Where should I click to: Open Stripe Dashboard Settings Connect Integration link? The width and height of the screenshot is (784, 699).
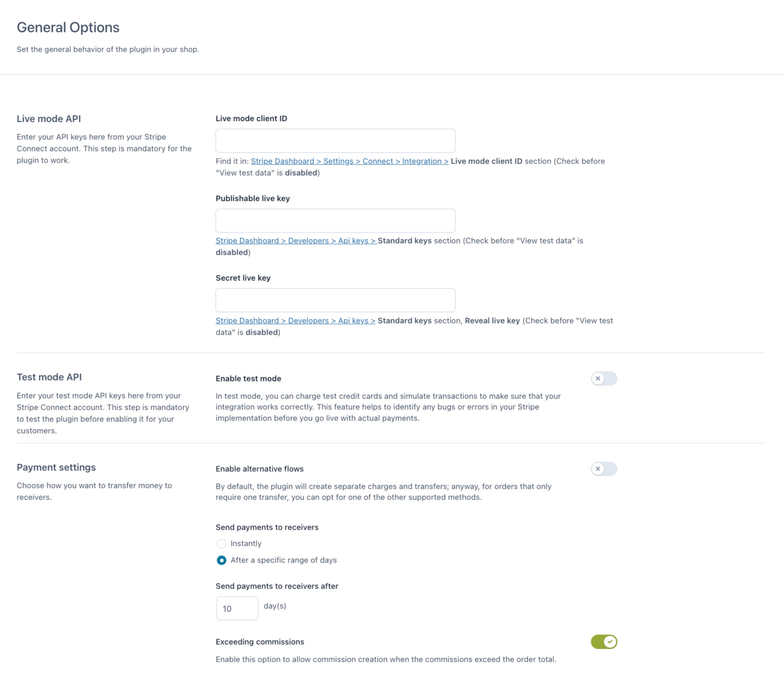point(349,161)
